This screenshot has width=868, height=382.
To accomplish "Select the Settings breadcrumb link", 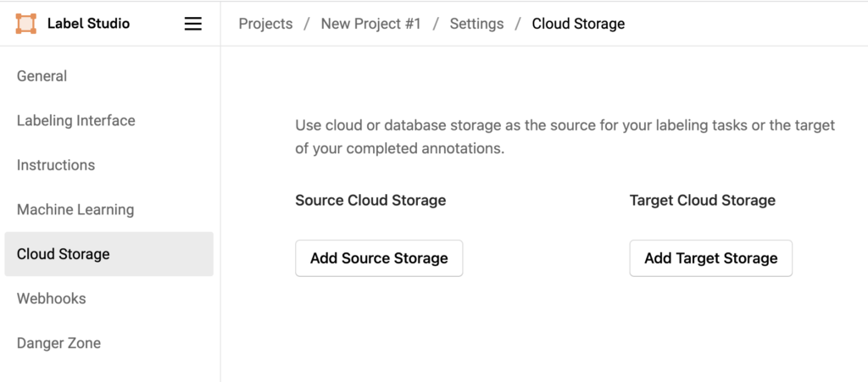I will tap(476, 24).
